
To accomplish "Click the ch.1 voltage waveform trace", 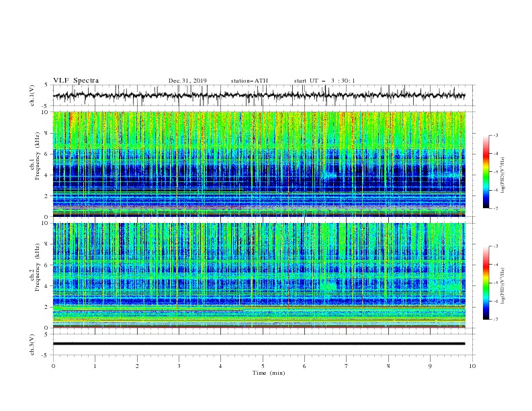I will point(259,95).
